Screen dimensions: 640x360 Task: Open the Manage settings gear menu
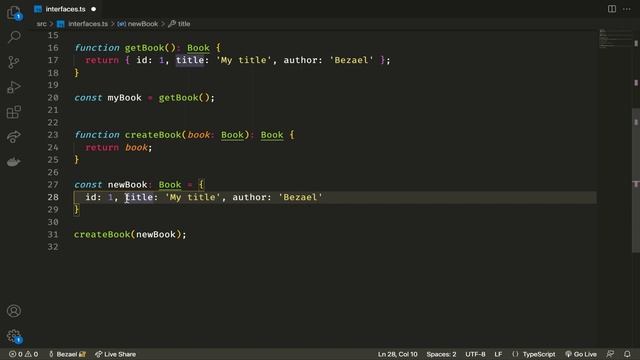(x=14, y=336)
